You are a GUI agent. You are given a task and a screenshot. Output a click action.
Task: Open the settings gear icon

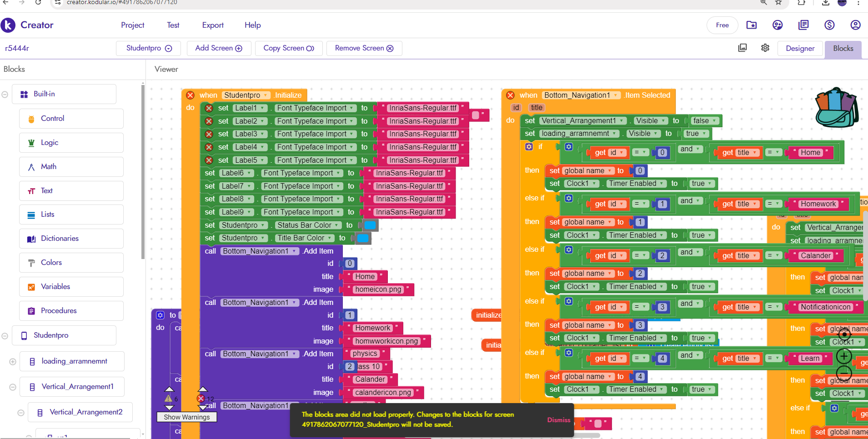(x=765, y=48)
